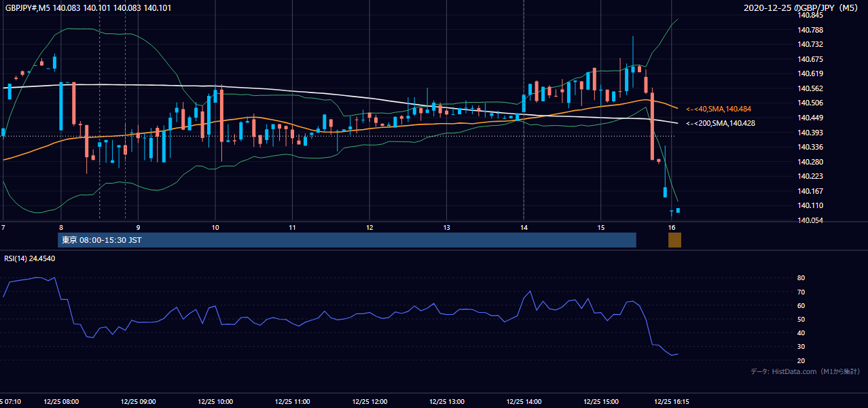Click price axis value 140.675
The image size is (868, 408).
coord(810,59)
